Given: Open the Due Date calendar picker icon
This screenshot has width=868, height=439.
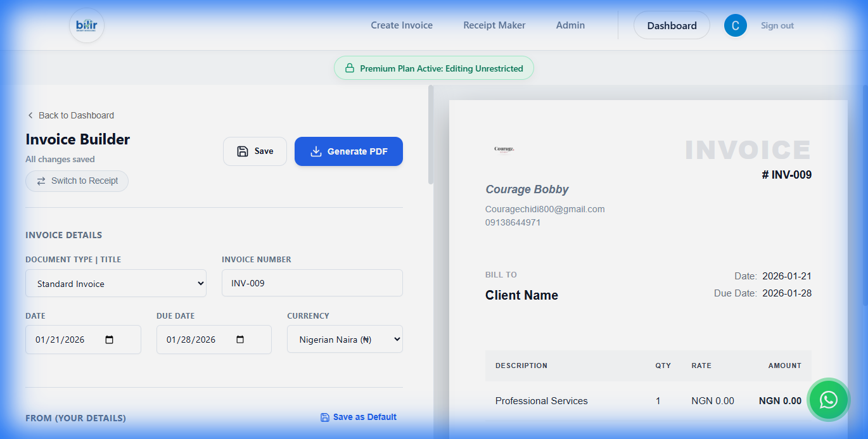Looking at the screenshot, I should click(x=240, y=340).
